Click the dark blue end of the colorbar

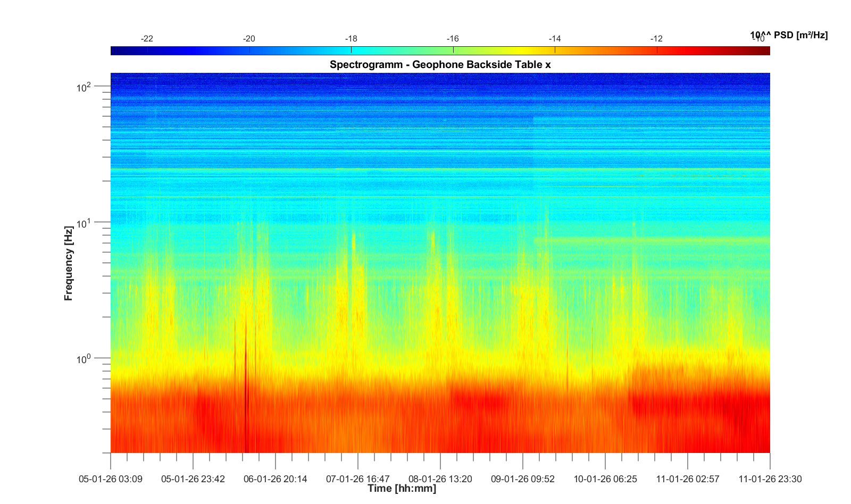coord(115,51)
